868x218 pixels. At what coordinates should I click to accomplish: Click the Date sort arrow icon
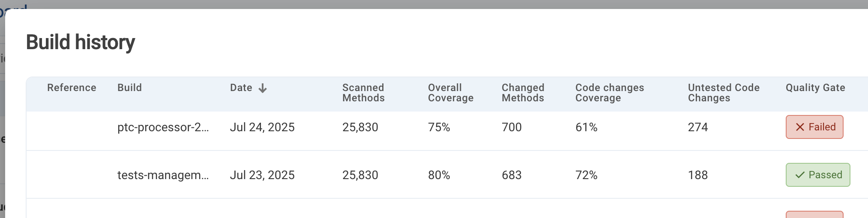click(x=263, y=88)
